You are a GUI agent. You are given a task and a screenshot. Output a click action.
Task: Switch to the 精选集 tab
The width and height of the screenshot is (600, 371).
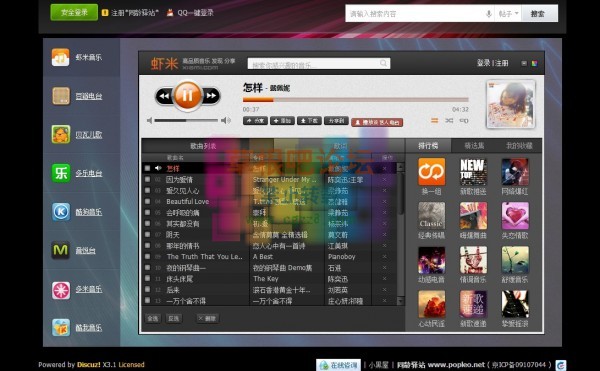474,146
